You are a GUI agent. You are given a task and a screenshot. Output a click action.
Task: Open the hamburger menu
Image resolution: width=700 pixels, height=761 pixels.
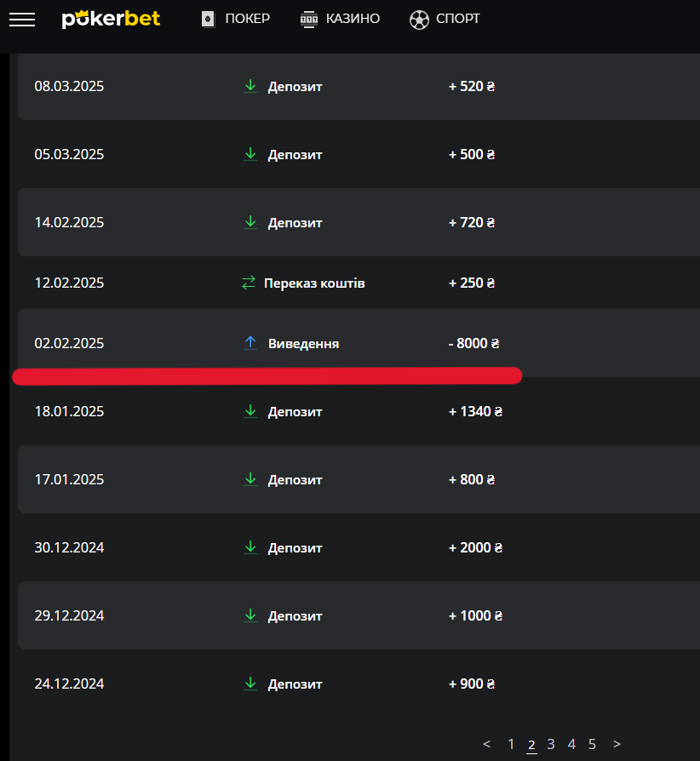coord(22,19)
